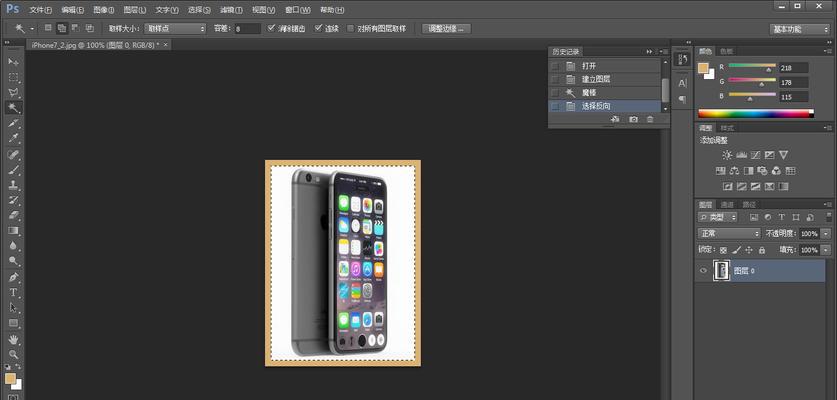Select the Clone Stamp tool

point(13,185)
